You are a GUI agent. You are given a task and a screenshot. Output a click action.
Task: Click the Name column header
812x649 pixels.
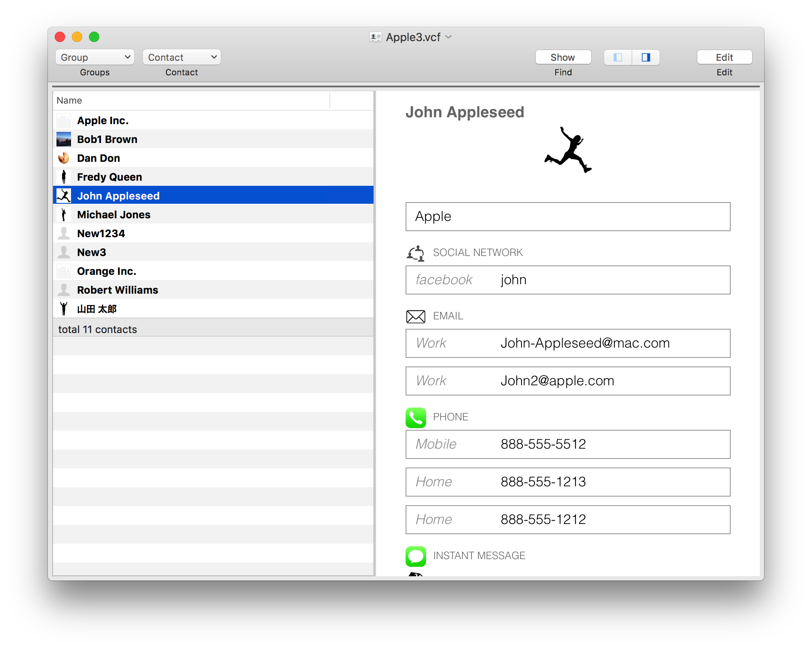(191, 100)
